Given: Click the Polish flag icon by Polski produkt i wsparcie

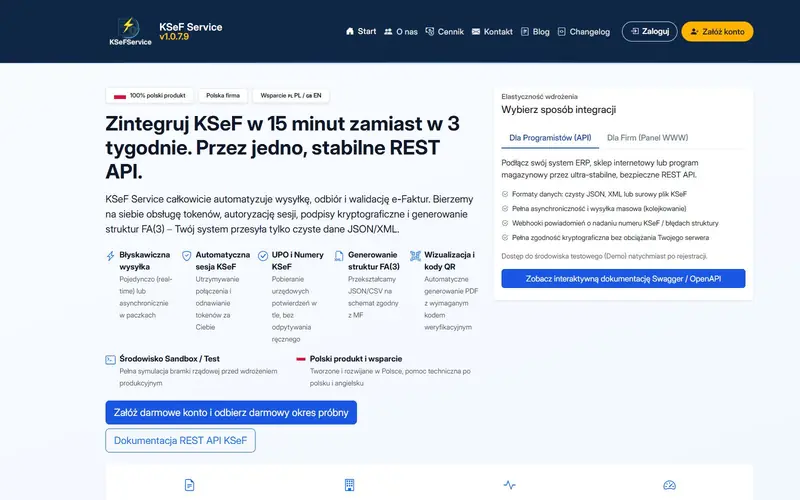Looking at the screenshot, I should click(301, 359).
